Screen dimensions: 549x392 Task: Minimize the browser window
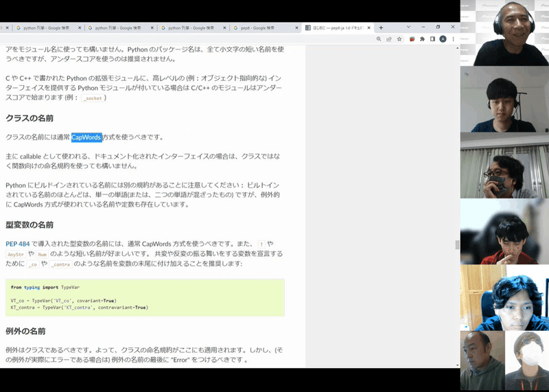(x=423, y=27)
